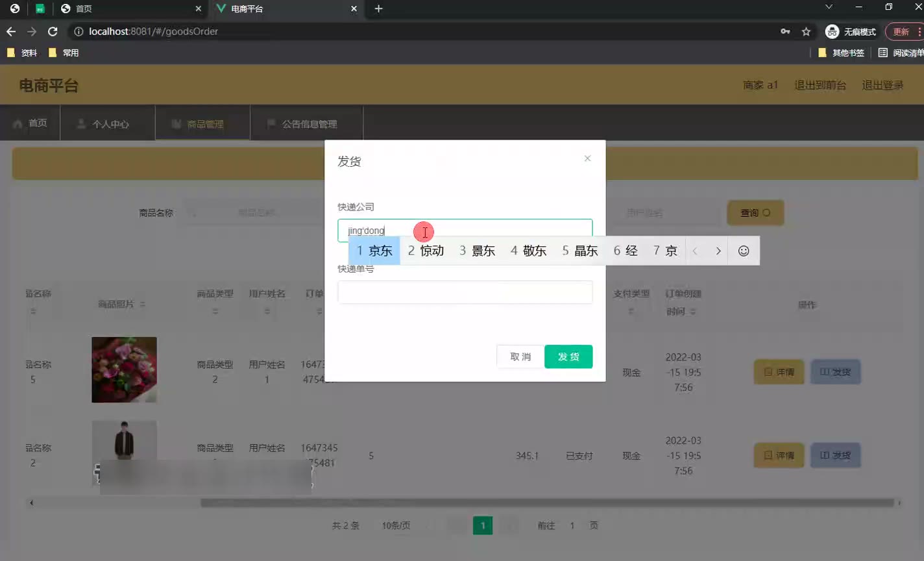924x561 pixels.
Task: Close the 发货 dialog with X icon
Action: tap(587, 158)
